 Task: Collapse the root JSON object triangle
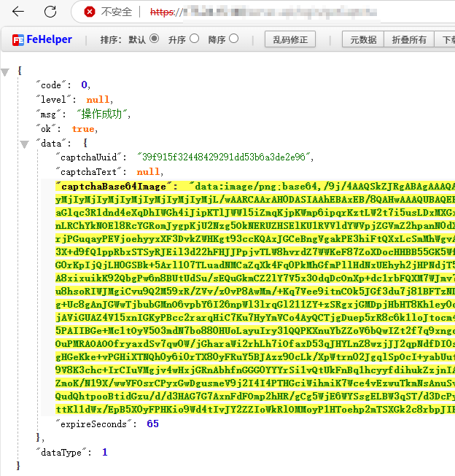pos(5,72)
